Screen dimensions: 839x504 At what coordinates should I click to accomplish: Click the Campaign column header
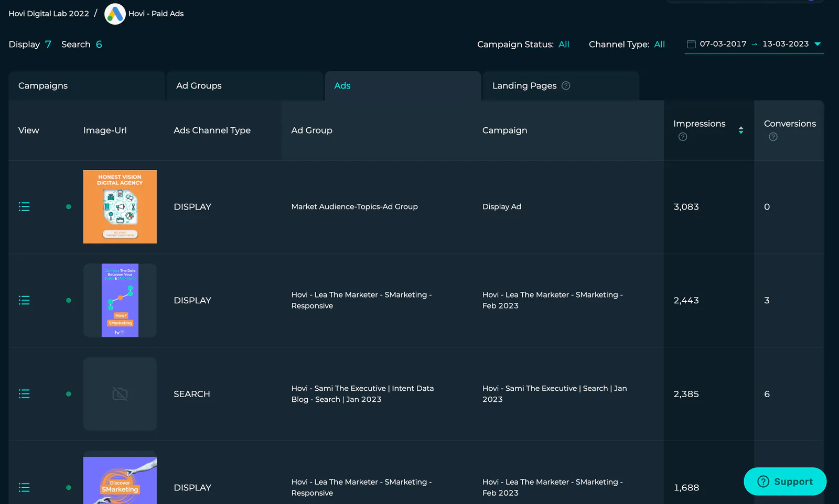(505, 130)
